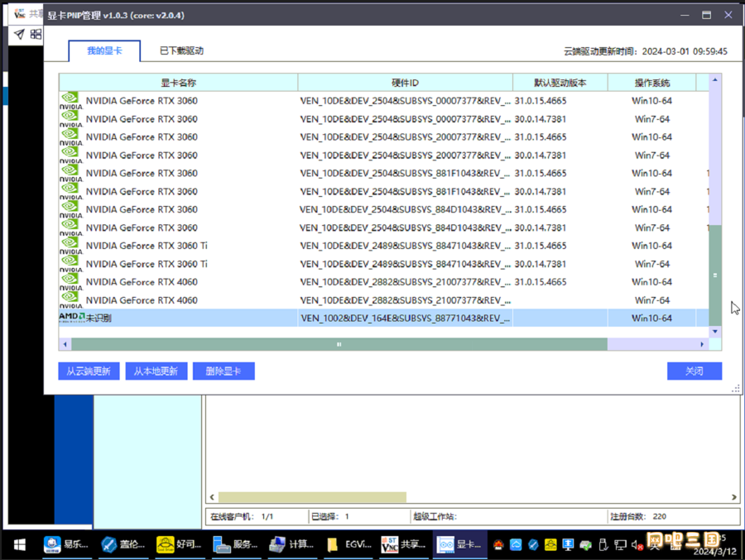Click the green vertical scrollbar thumb

(715, 275)
